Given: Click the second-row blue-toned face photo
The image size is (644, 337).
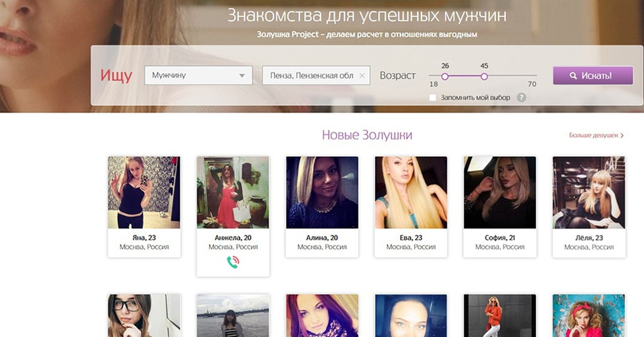Looking at the screenshot, I should coord(411,316).
